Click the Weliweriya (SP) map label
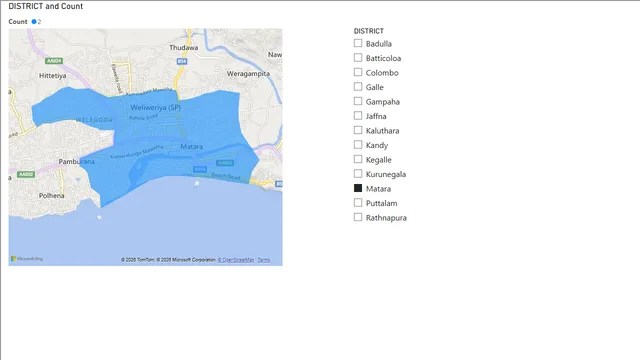The image size is (640, 360). (x=156, y=108)
